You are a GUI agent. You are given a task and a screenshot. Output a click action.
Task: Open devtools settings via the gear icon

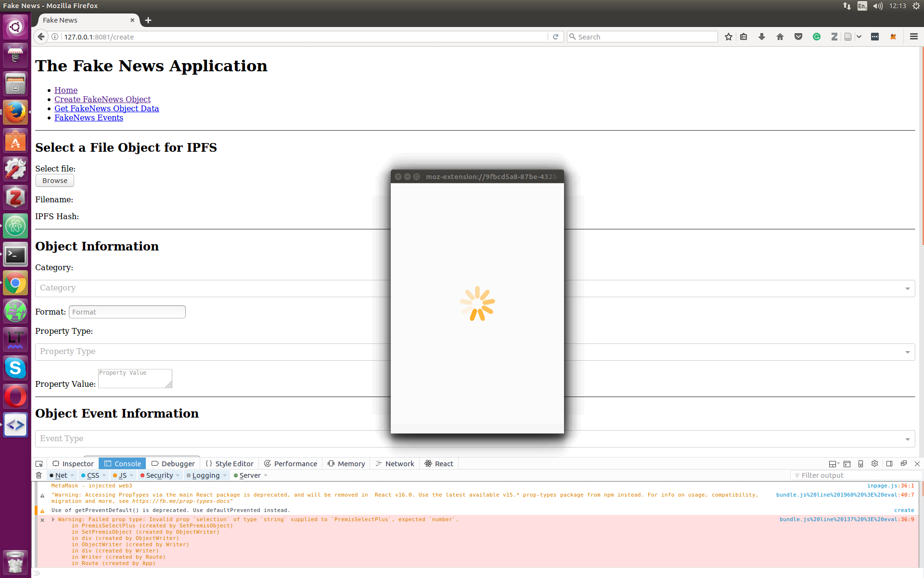(874, 463)
